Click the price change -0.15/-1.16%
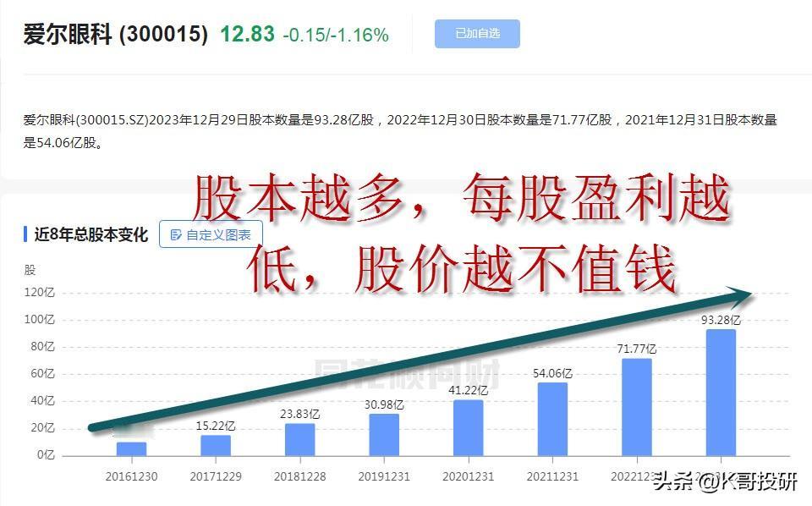The height and width of the screenshot is (506, 812). point(336,36)
